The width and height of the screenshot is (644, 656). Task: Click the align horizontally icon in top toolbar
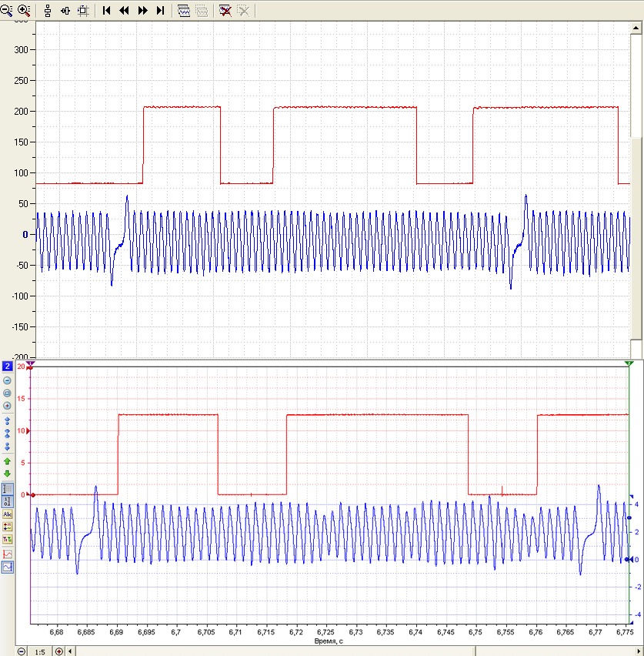click(x=65, y=11)
